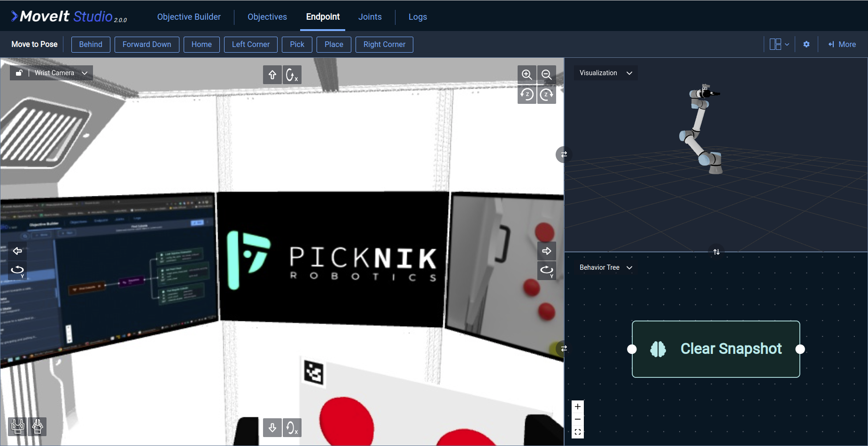Move to the Pick pose

click(297, 44)
